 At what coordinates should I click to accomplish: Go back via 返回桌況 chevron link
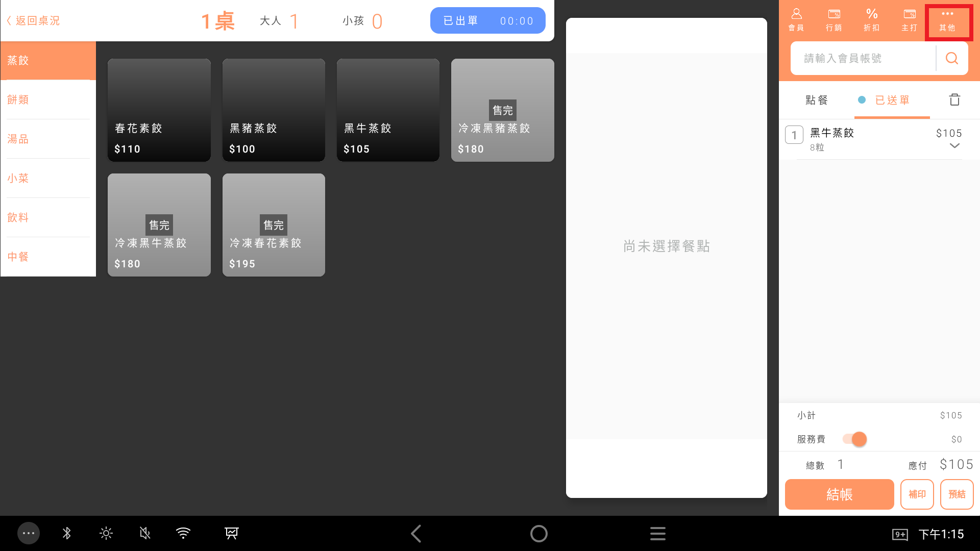coord(33,21)
